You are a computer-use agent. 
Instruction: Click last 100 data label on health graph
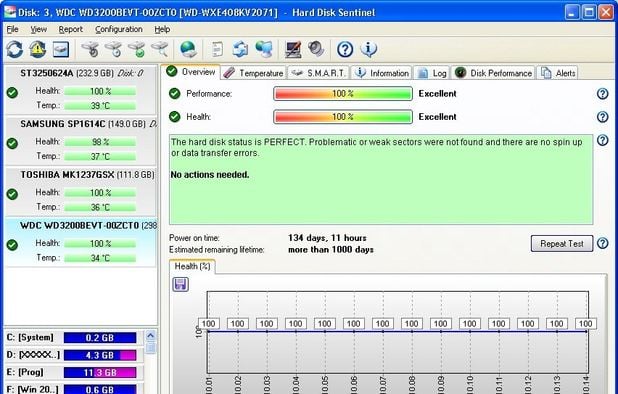(x=585, y=323)
